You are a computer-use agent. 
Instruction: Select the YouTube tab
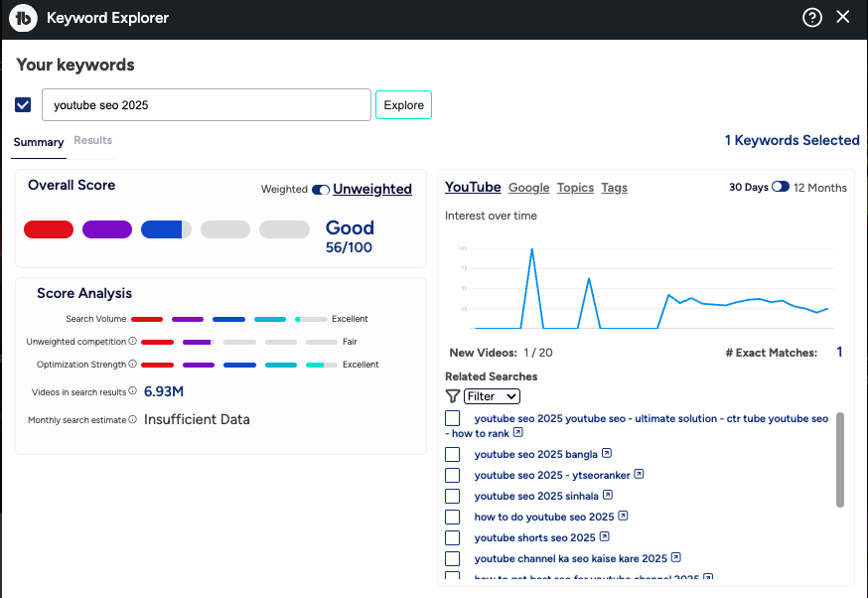[473, 187]
